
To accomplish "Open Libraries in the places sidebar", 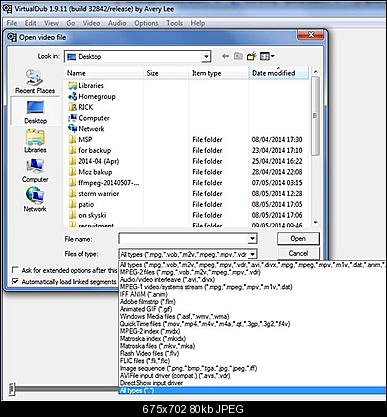I will click(35, 141).
